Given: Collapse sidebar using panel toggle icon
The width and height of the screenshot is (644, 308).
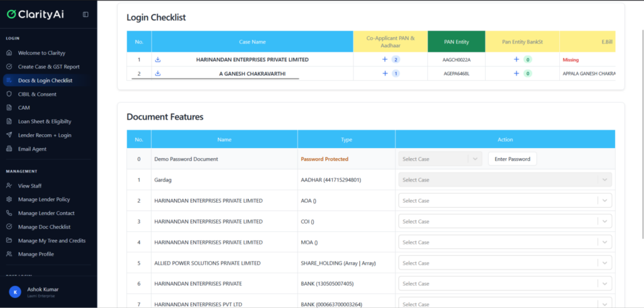Looking at the screenshot, I should [86, 14].
